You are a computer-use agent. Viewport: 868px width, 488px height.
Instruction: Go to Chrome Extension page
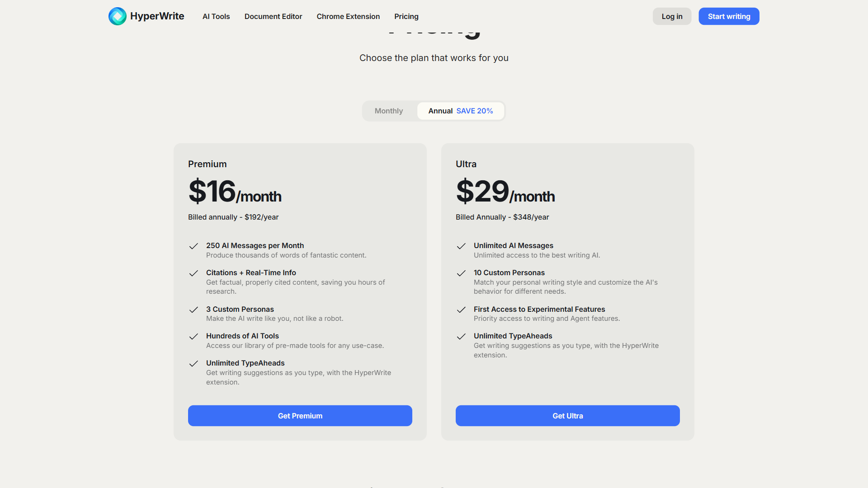point(348,16)
